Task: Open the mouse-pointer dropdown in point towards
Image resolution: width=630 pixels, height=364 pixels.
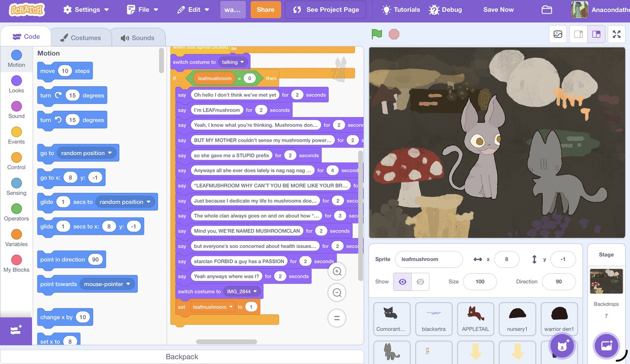Action: click(107, 284)
